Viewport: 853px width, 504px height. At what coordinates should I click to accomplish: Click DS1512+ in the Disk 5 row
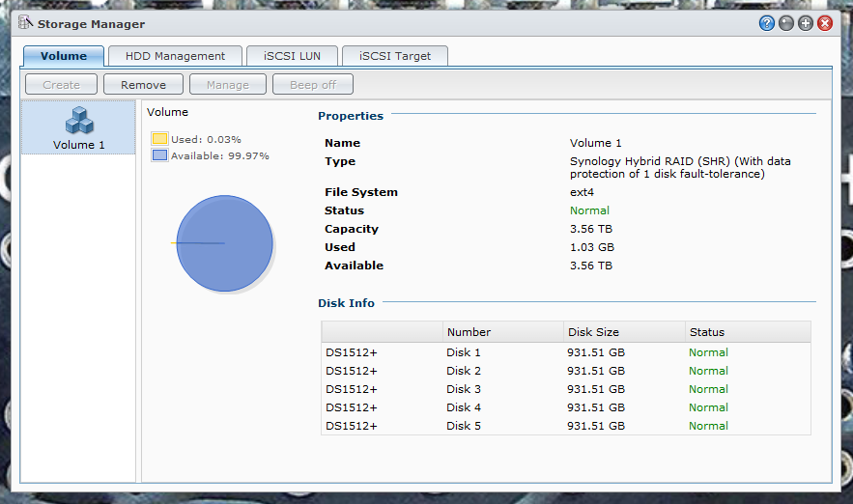point(352,426)
